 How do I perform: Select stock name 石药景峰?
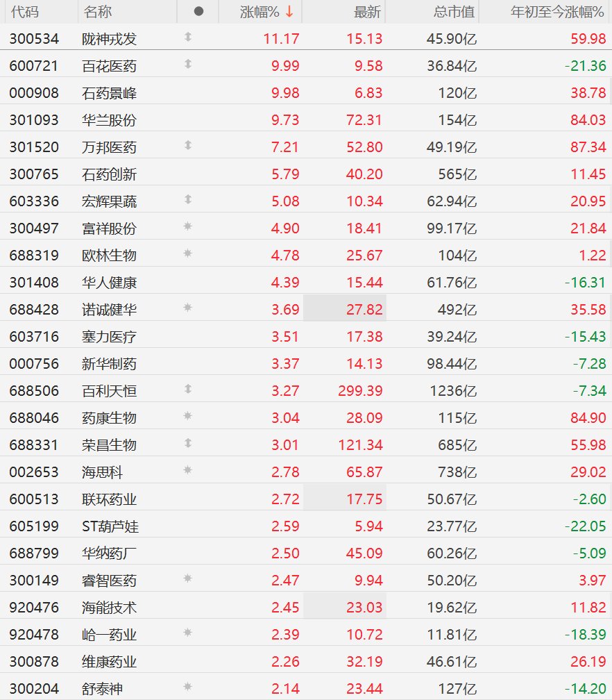click(110, 93)
